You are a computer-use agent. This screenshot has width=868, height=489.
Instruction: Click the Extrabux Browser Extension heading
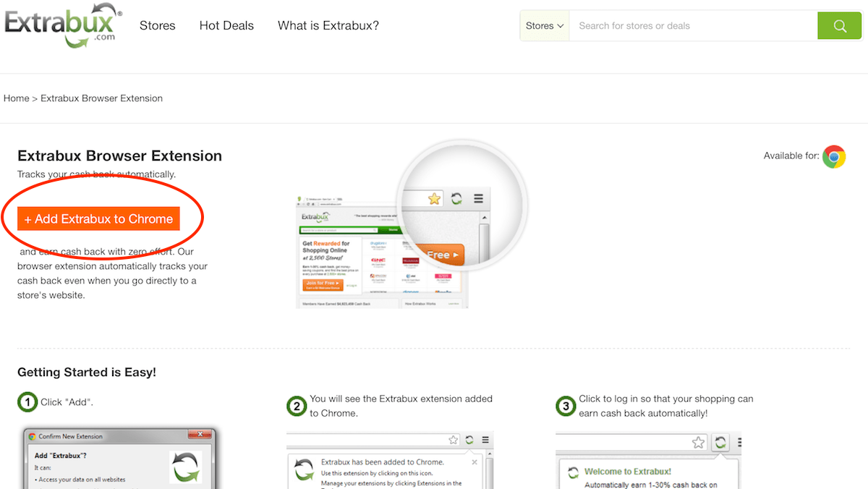pos(119,156)
